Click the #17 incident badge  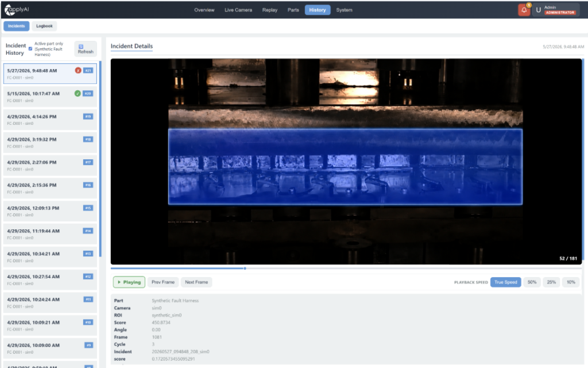[88, 162]
